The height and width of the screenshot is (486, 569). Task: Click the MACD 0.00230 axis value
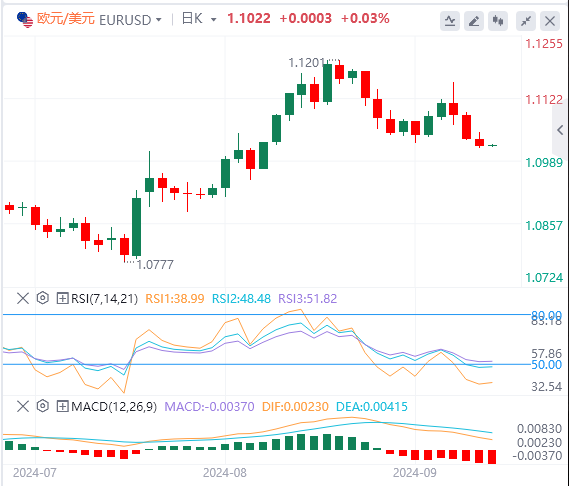(539, 443)
